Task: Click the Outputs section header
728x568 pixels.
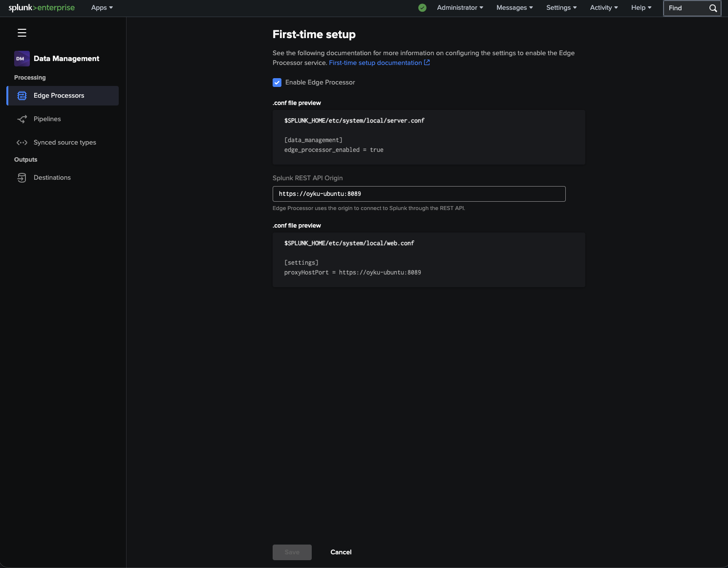Action: (x=26, y=160)
